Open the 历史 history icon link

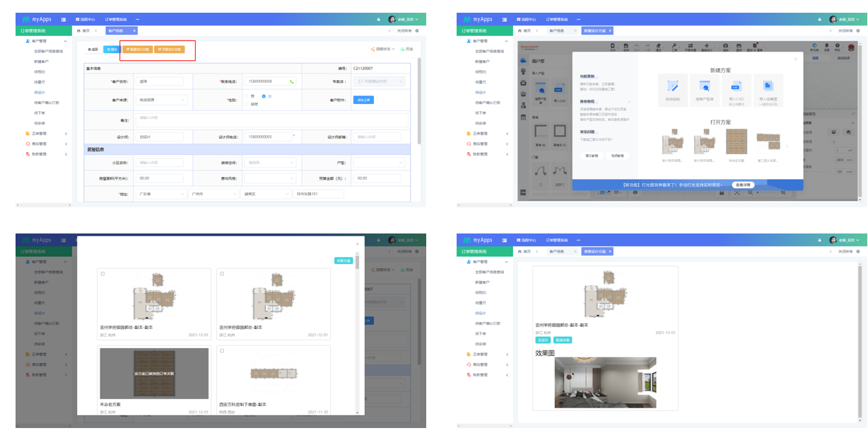(x=406, y=50)
